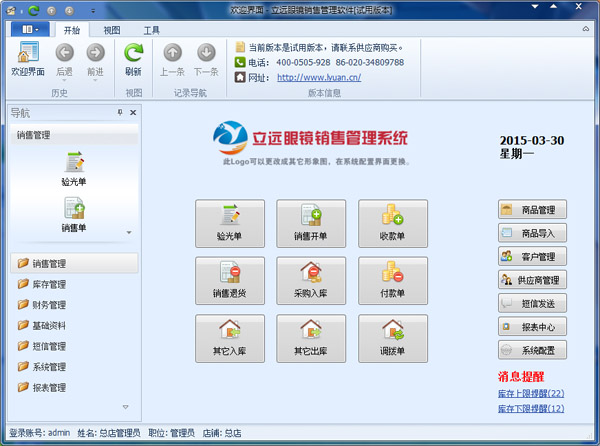600x446 pixels.
Task: Click the 客户管理 button
Action: click(x=532, y=256)
